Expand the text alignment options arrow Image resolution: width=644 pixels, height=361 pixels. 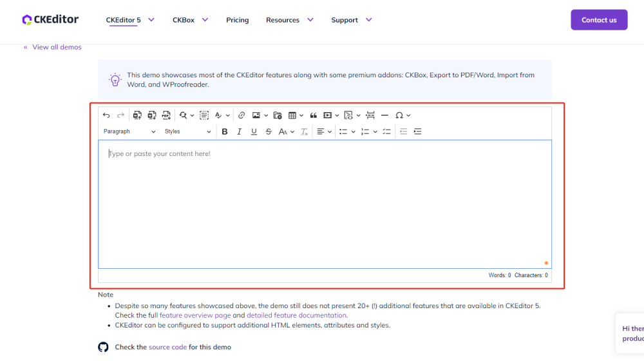(x=329, y=132)
